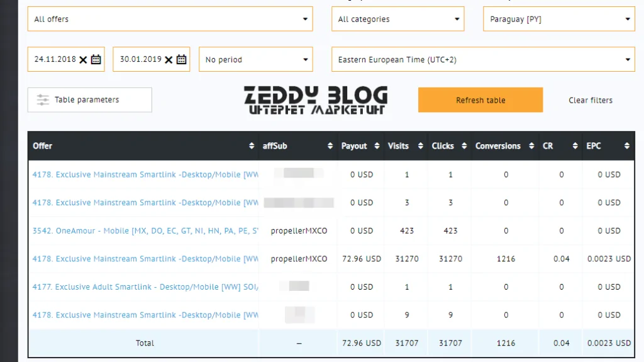Screen dimensions: 644x362
Task: Sort table by EPC column arrows
Action: (626, 146)
